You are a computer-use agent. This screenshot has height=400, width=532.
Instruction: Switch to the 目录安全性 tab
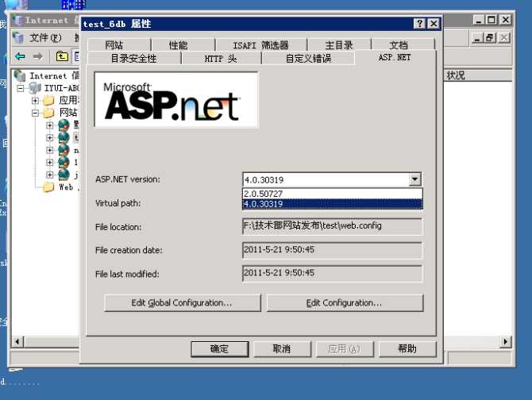coord(134,58)
